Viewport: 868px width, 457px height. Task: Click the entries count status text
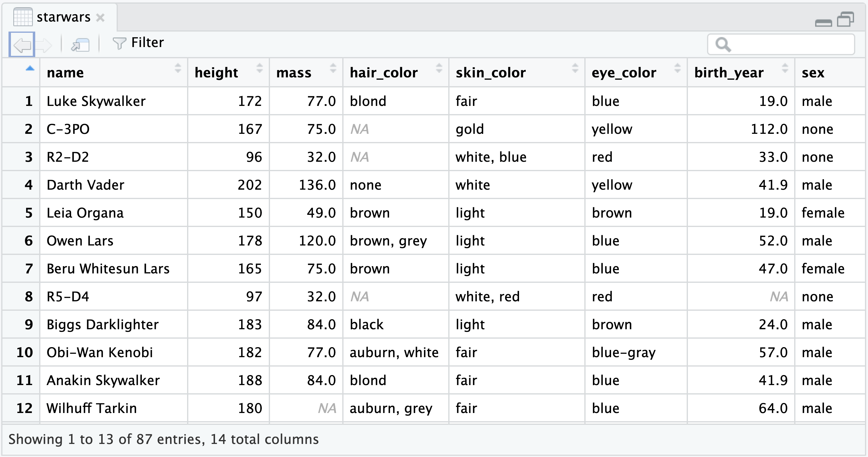163,439
